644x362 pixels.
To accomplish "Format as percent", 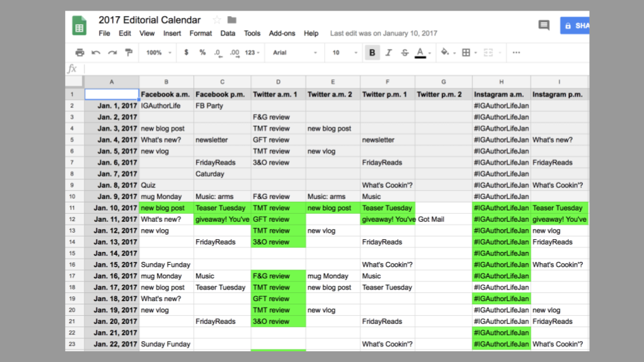I will (x=203, y=52).
